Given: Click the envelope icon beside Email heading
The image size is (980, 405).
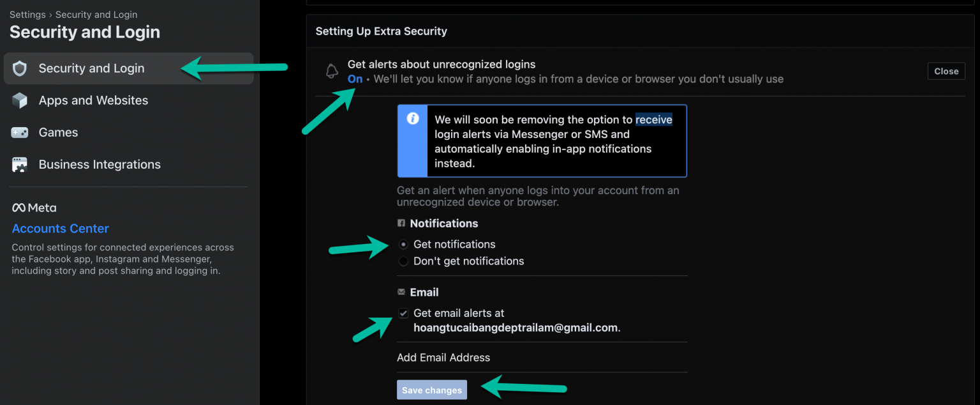Looking at the screenshot, I should point(401,292).
